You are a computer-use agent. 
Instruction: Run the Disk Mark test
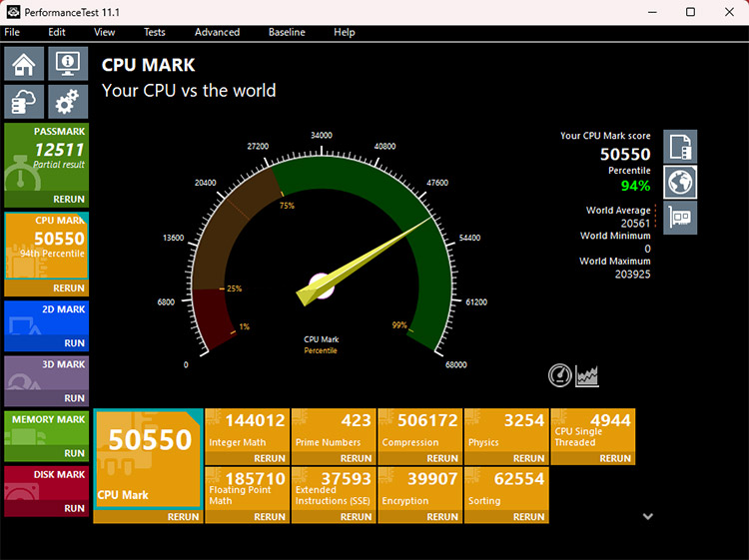[46, 508]
